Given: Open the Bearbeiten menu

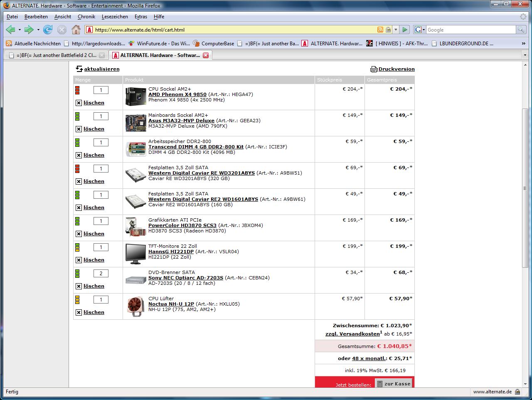Looking at the screenshot, I should coord(36,17).
